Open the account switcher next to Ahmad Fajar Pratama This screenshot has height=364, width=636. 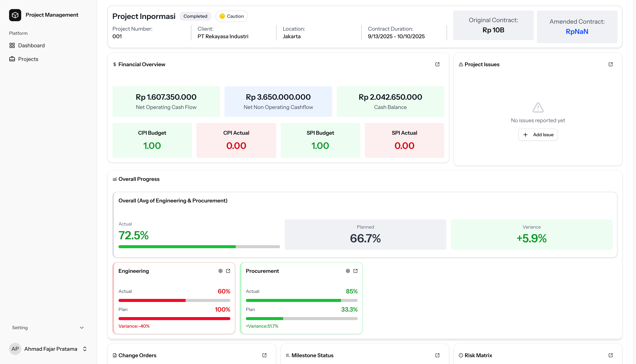[x=84, y=349]
